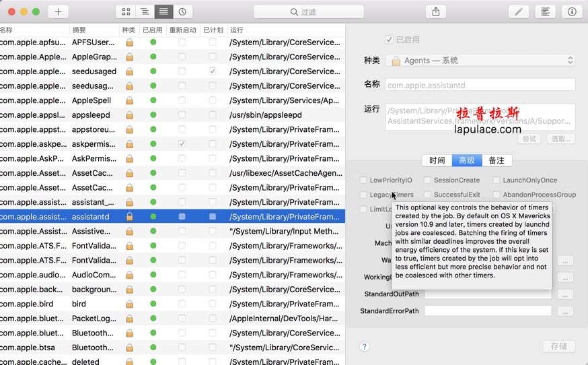Open the text document icon in toolbar
588x365 pixels.
pos(545,11)
